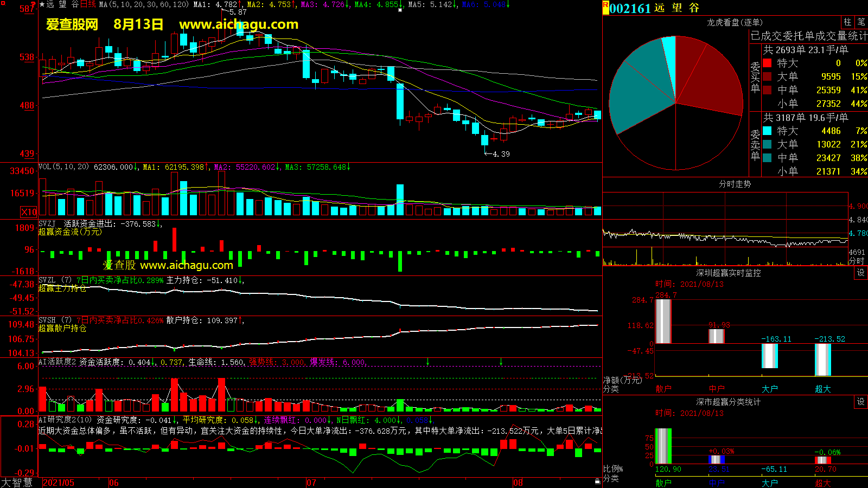The image size is (868, 488).
Task: Click the 002161 stock code
Action: (630, 8)
